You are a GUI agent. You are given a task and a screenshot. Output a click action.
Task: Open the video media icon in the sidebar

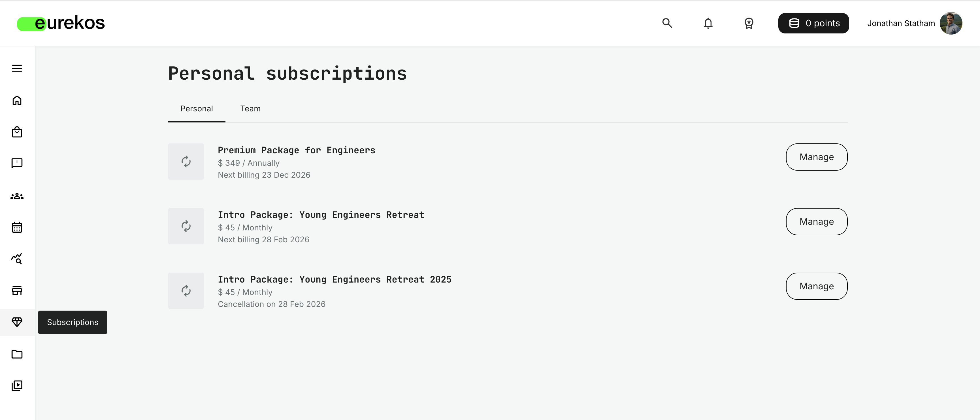(17, 385)
